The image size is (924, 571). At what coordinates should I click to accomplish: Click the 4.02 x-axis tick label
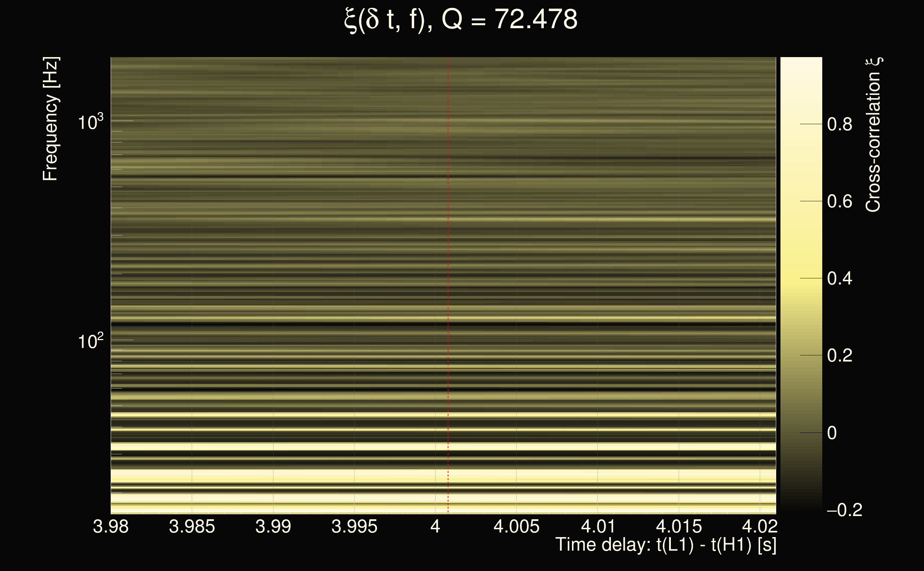click(760, 526)
